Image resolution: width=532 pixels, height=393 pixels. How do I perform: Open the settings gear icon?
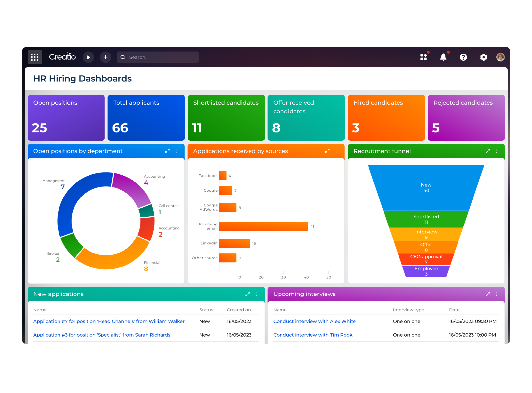(x=483, y=57)
